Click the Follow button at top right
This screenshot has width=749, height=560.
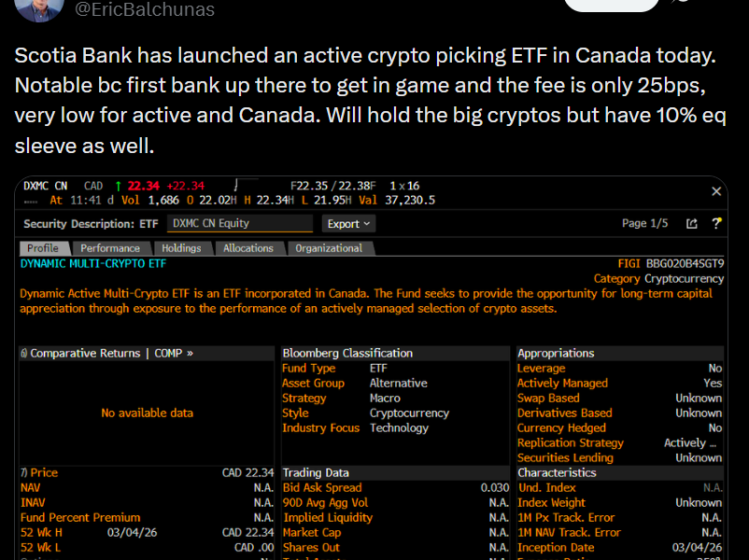[612, 5]
